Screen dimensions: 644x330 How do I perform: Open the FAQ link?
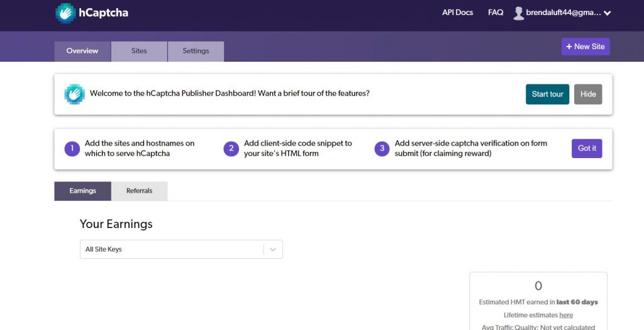coord(496,13)
